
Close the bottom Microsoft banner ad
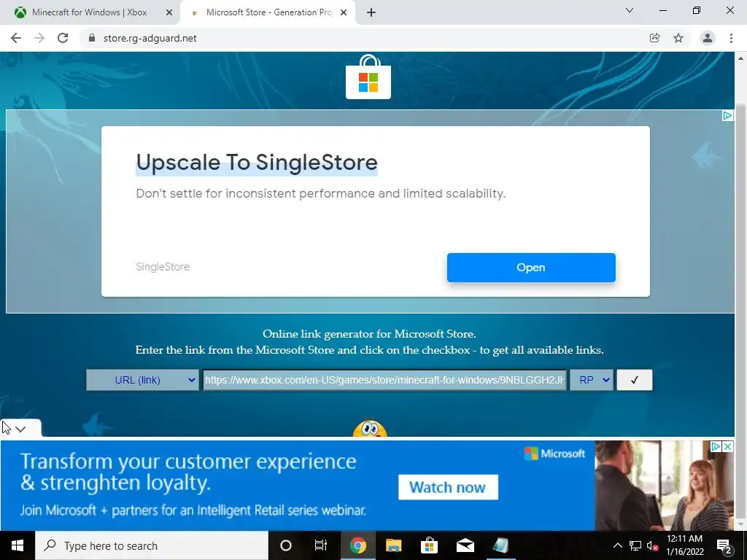pos(727,447)
